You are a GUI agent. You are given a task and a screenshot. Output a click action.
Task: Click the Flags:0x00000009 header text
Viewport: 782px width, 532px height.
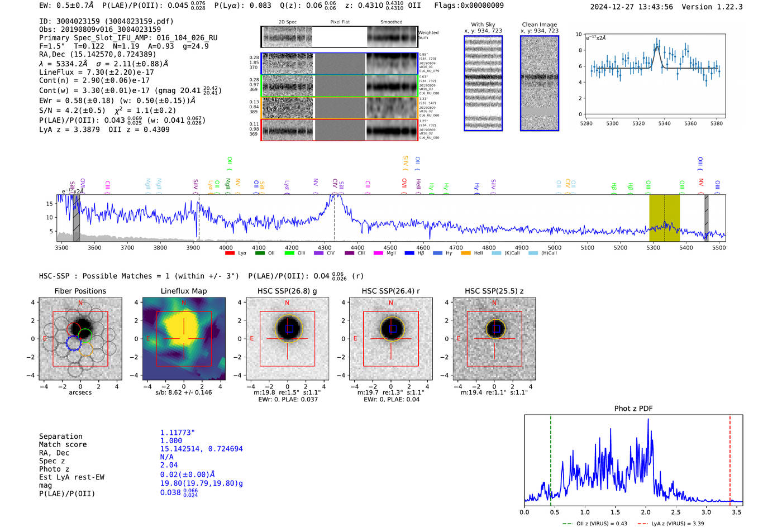coord(469,6)
